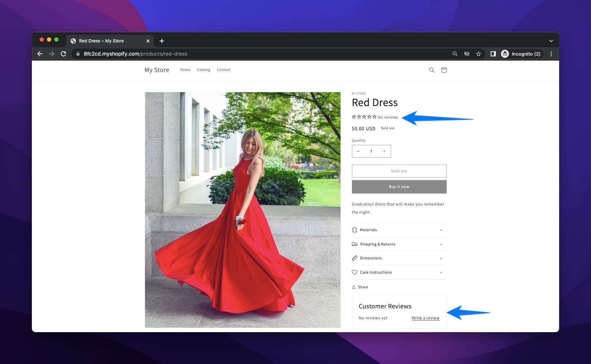Click the Share button
Screen dimensions: 591x364
tap(360, 287)
